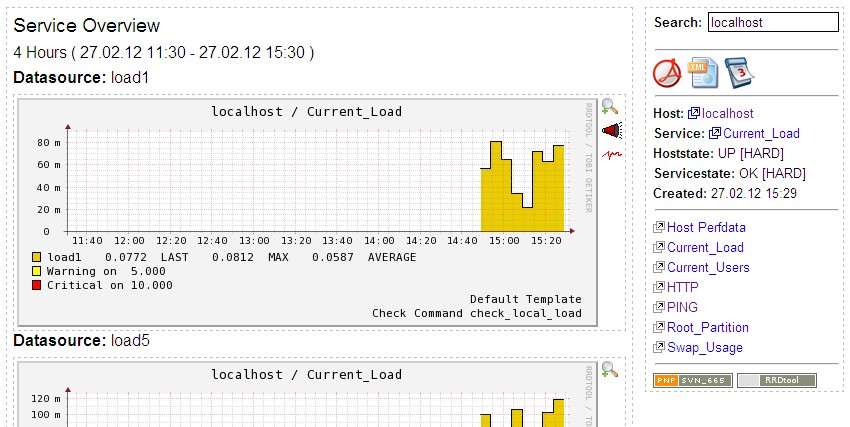Open the Current_Users link
This screenshot has height=427, width=850.
pyautogui.click(x=709, y=267)
